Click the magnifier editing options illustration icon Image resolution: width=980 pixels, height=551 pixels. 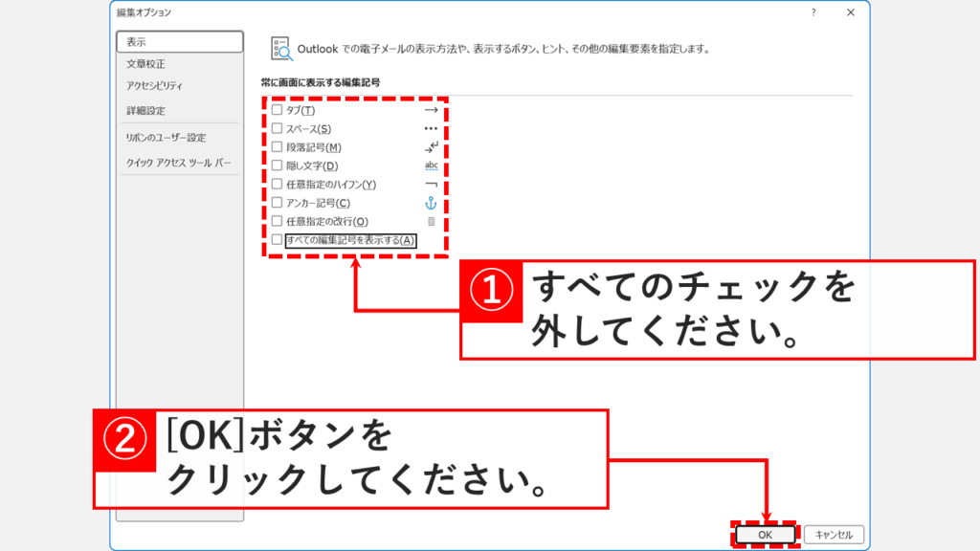[282, 46]
